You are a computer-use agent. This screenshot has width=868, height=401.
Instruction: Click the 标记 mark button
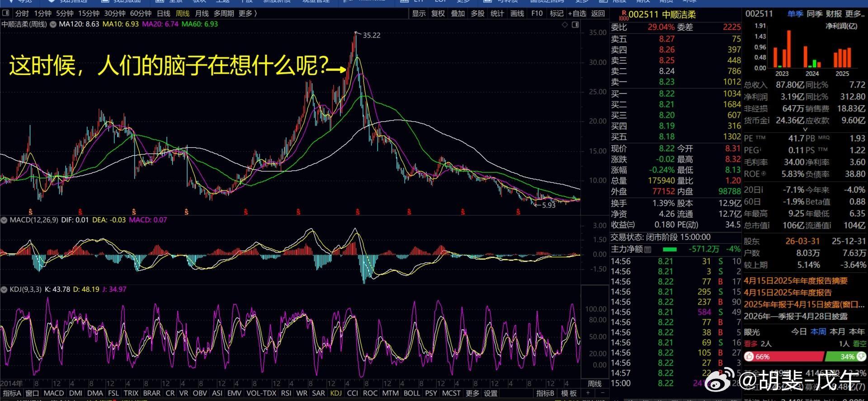(557, 14)
